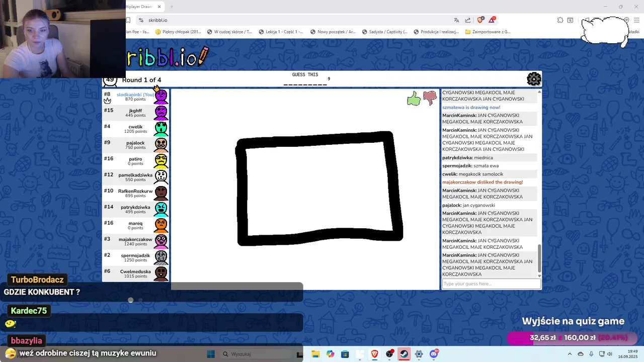
Task: Open skribbl settings gear icon
Action: (x=534, y=79)
